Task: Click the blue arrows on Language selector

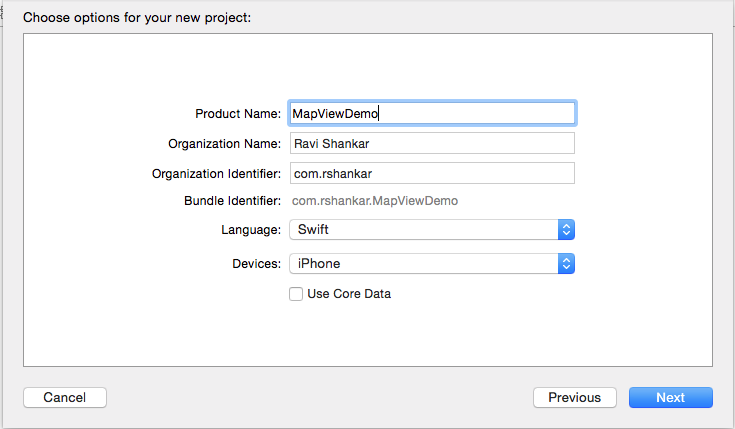Action: tap(566, 230)
